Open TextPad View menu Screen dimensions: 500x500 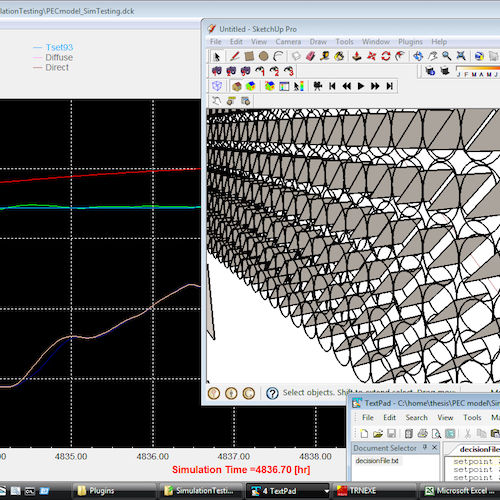click(445, 418)
